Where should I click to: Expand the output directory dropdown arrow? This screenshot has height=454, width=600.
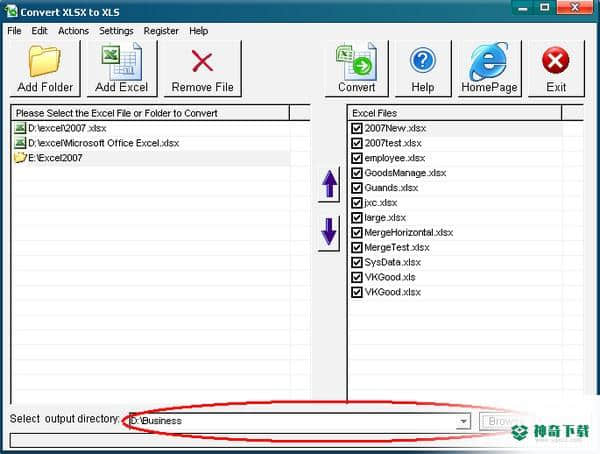click(x=463, y=421)
